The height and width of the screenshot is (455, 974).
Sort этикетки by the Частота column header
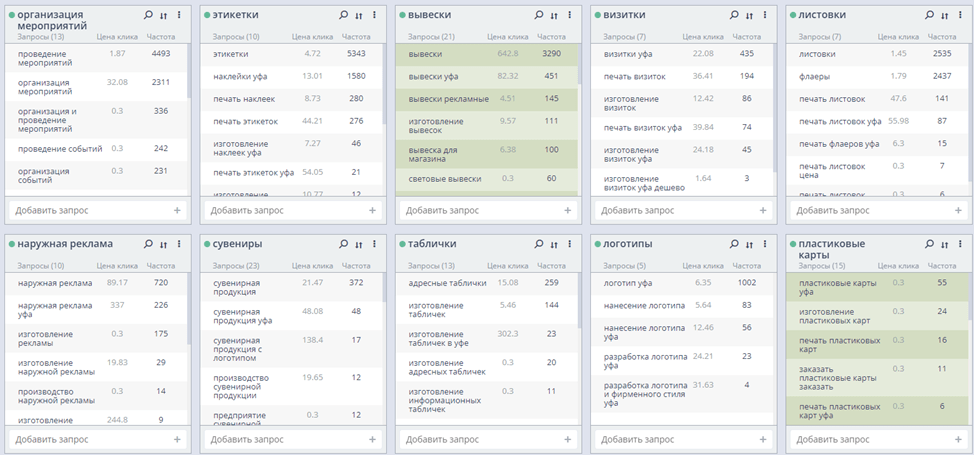355,37
